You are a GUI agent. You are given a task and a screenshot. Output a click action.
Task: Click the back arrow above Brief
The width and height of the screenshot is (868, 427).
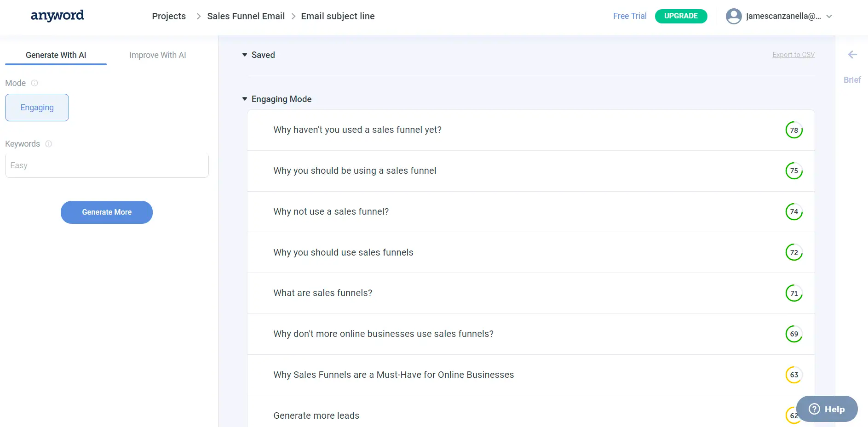coord(852,55)
